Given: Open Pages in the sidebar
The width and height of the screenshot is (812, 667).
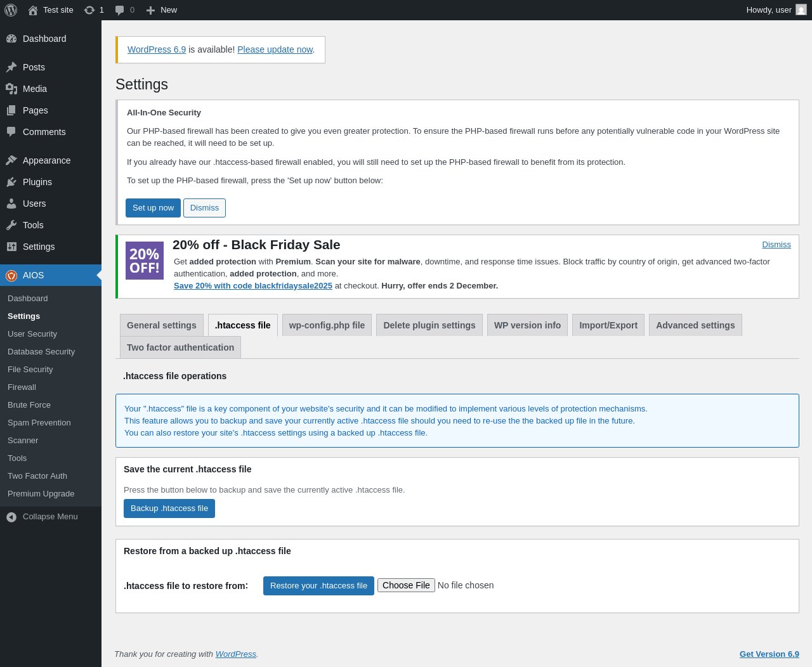Looking at the screenshot, I should point(51,110).
